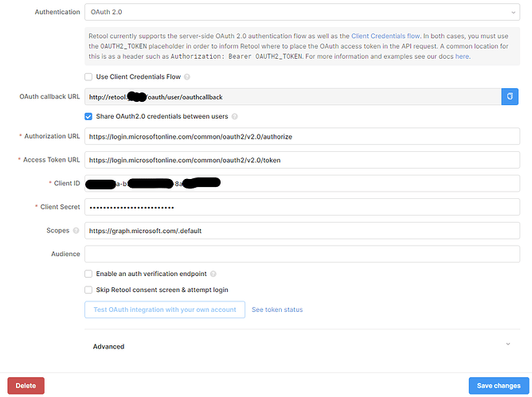The height and width of the screenshot is (397, 532).
Task: Open help for auth verification endpoint
Action: click(213, 274)
